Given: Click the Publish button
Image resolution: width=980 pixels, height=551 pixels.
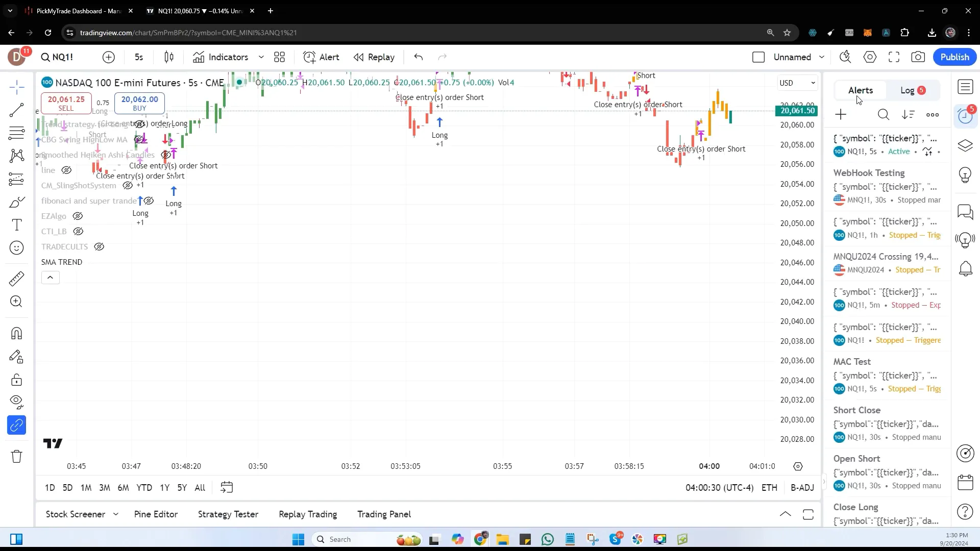Looking at the screenshot, I should click(954, 57).
